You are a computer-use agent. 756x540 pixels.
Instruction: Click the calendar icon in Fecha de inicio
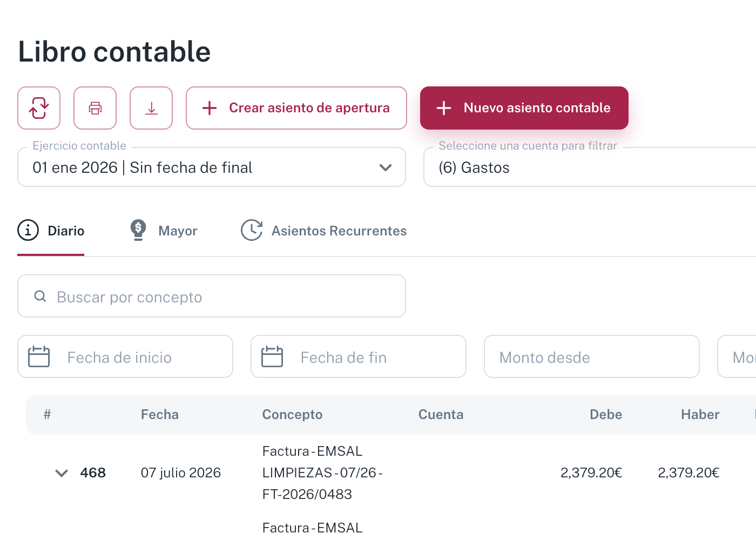39,356
